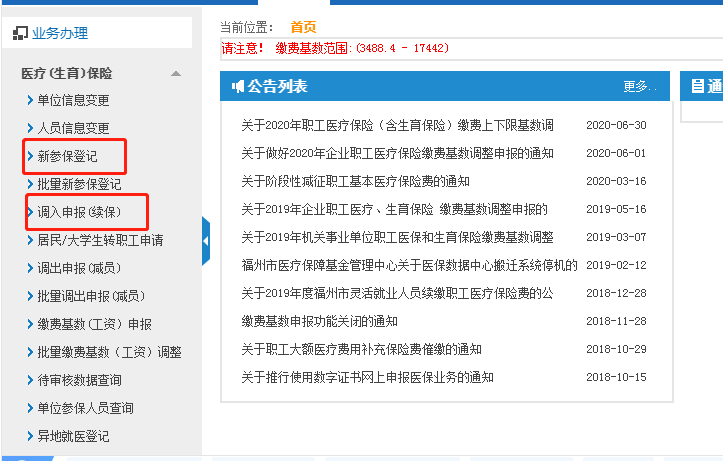
Task: Open 批量缴费基数(工资)调整 item
Action: [109, 352]
